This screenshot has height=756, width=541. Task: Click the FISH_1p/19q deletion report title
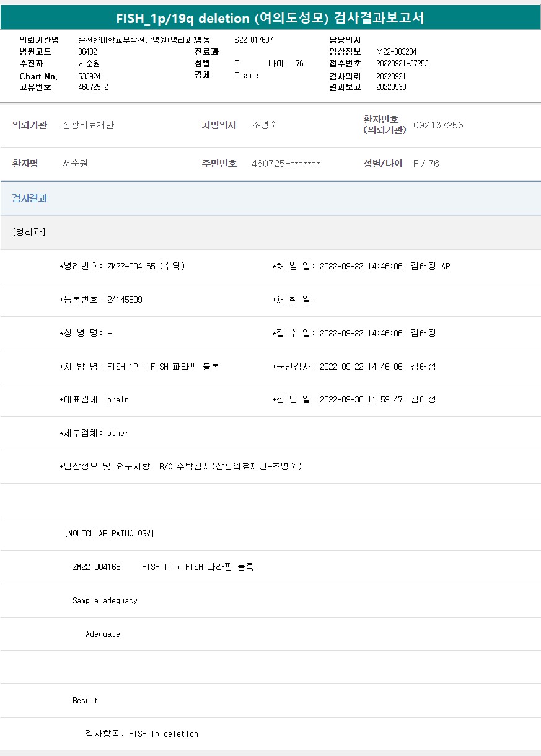(x=270, y=18)
